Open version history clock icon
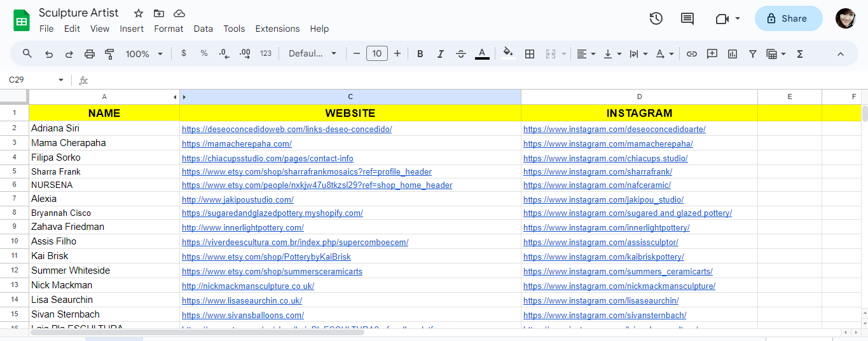The image size is (868, 341). [656, 18]
